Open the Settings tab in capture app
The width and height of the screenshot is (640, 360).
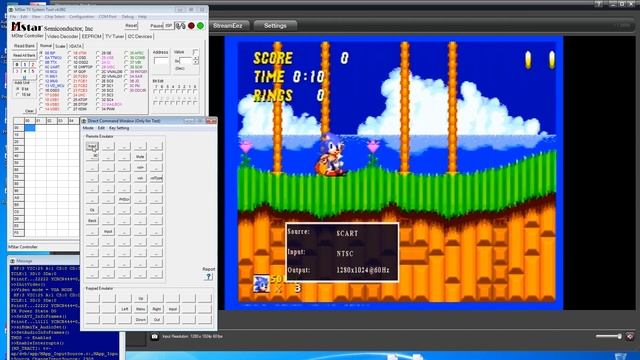(275, 26)
